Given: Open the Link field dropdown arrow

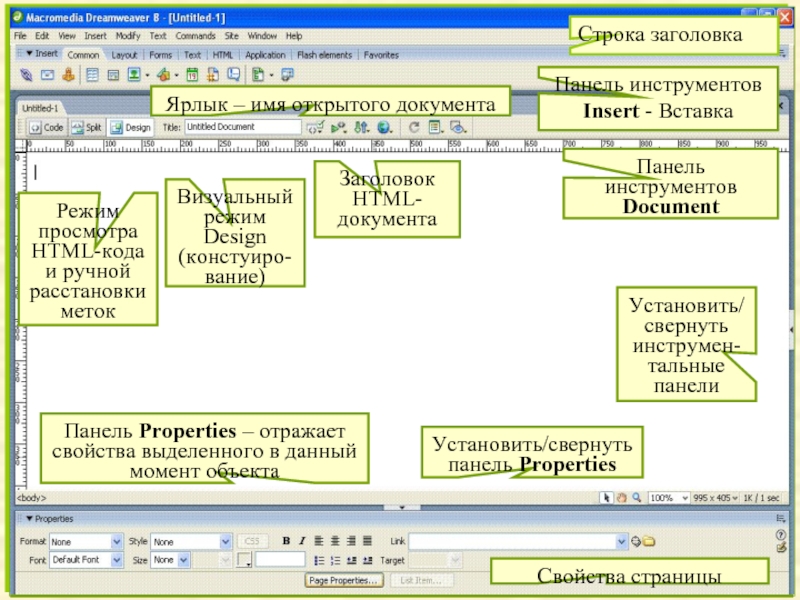Looking at the screenshot, I should pyautogui.click(x=621, y=541).
